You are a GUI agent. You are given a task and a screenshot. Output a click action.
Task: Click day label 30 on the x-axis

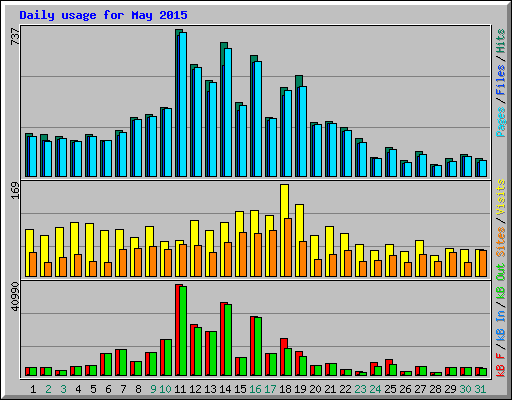click(465, 389)
